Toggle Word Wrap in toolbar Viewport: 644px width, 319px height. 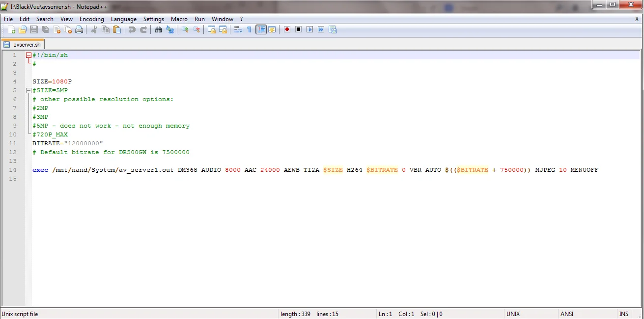point(238,29)
